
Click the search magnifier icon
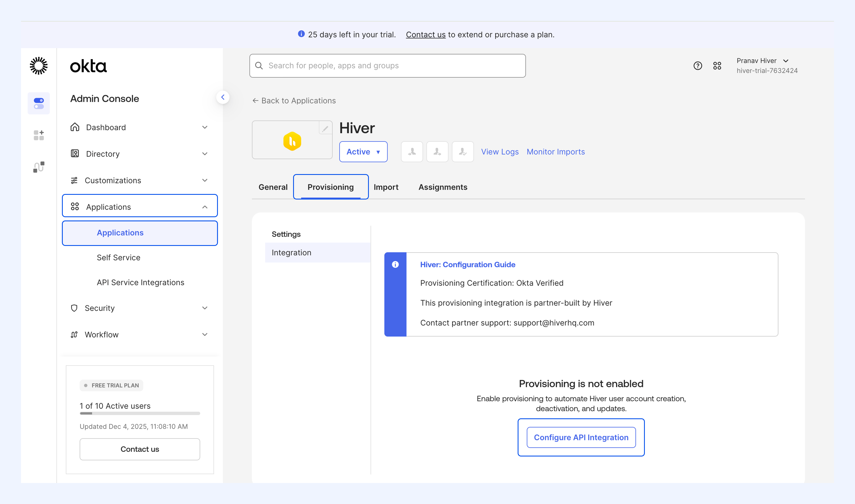(259, 65)
